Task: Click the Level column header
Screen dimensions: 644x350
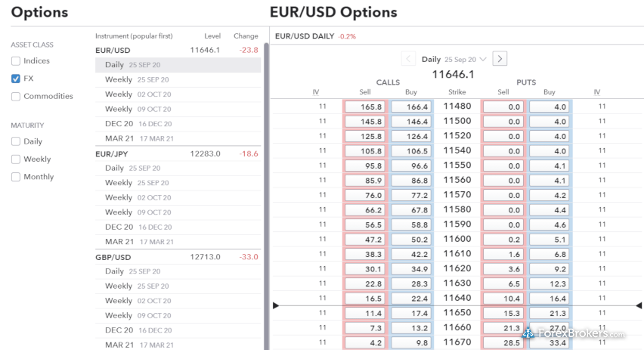Action: pyautogui.click(x=212, y=36)
